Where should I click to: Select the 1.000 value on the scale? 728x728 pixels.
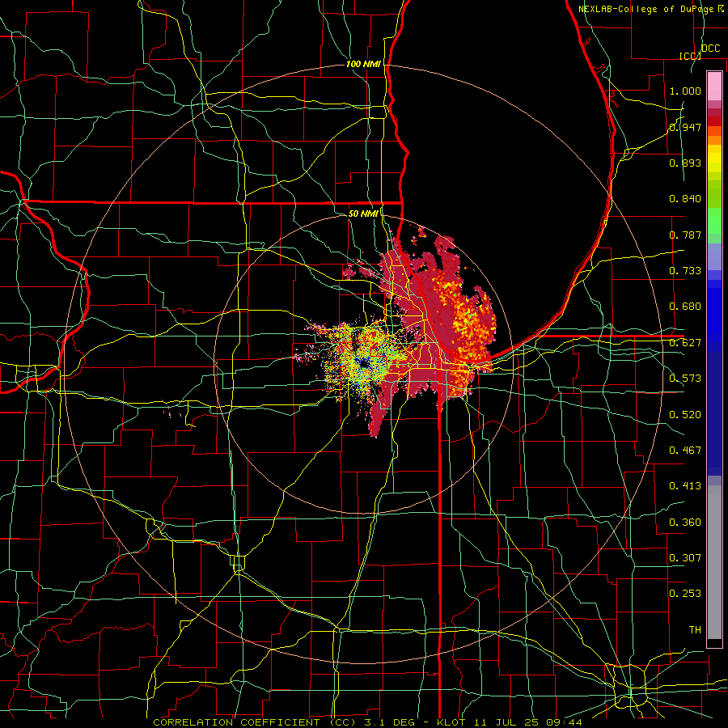[x=685, y=91]
